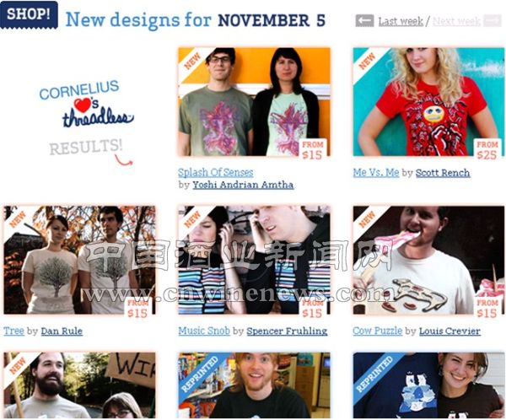506x420 pixels.
Task: Open the Me Vs. Me design link
Action: [x=376, y=173]
